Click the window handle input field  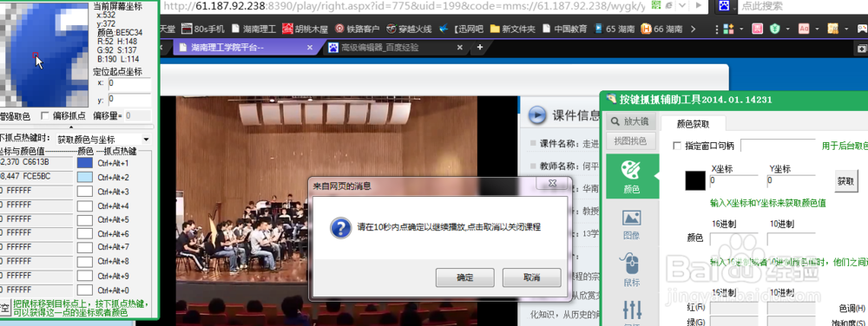click(779, 146)
